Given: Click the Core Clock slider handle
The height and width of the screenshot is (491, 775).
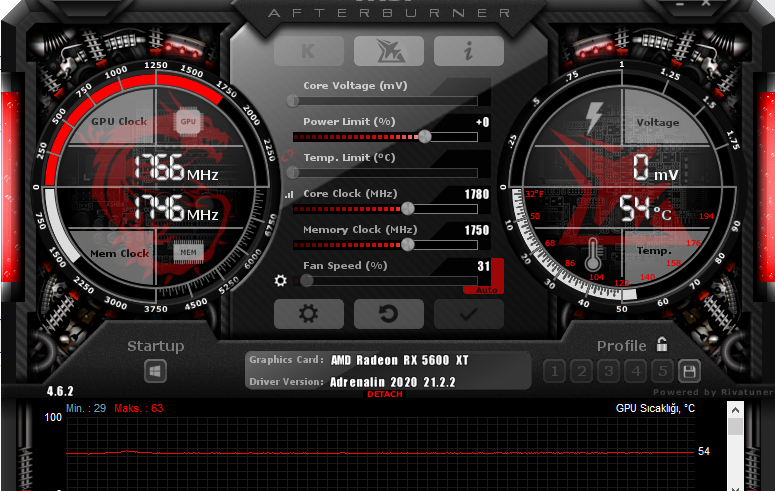Looking at the screenshot, I should click(x=408, y=209).
